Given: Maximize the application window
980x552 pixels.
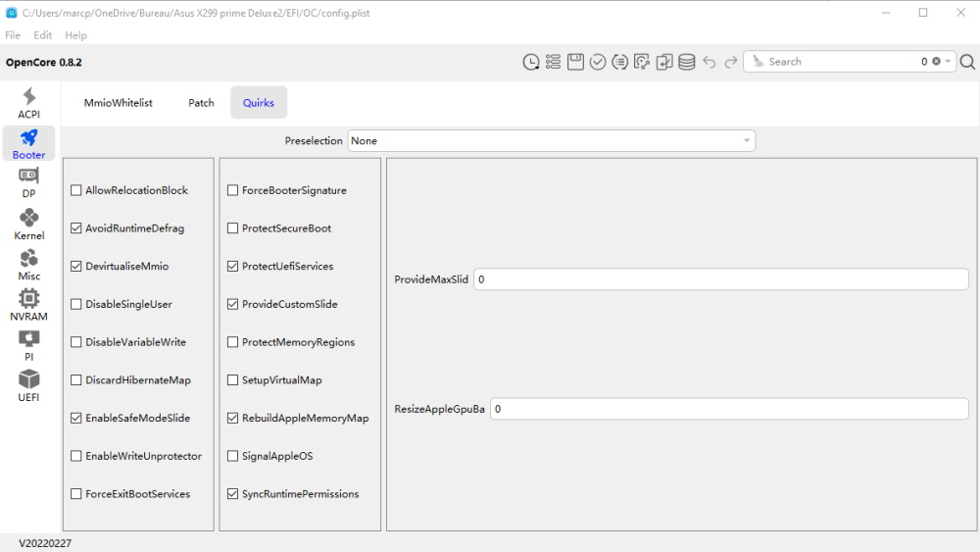Looking at the screenshot, I should (923, 13).
